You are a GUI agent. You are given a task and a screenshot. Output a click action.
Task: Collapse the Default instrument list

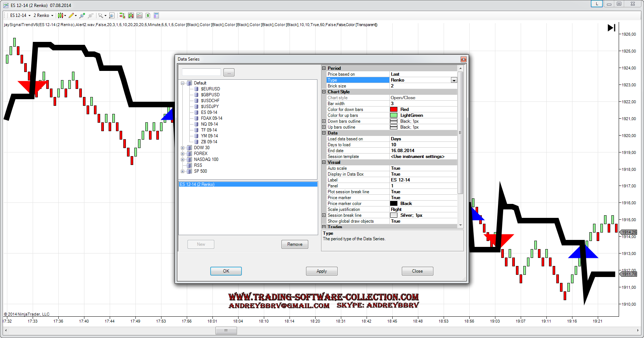tap(183, 83)
